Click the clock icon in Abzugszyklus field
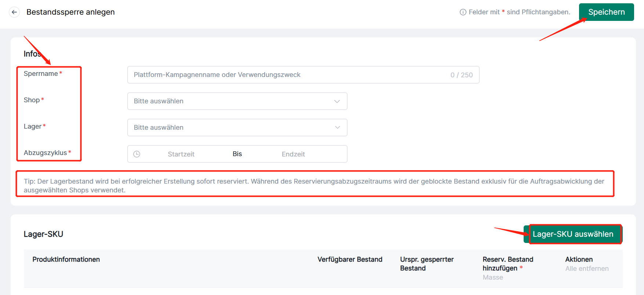 point(137,154)
